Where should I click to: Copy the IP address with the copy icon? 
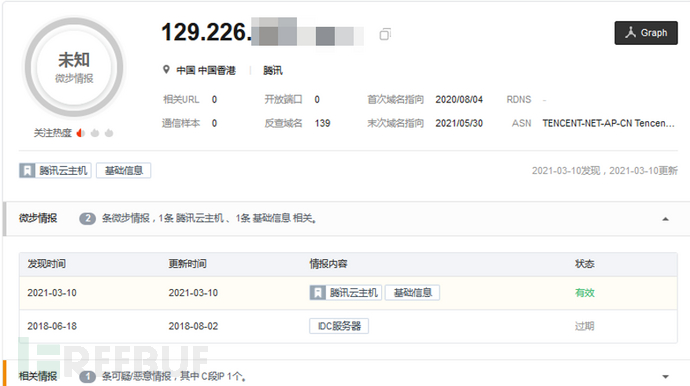point(385,34)
